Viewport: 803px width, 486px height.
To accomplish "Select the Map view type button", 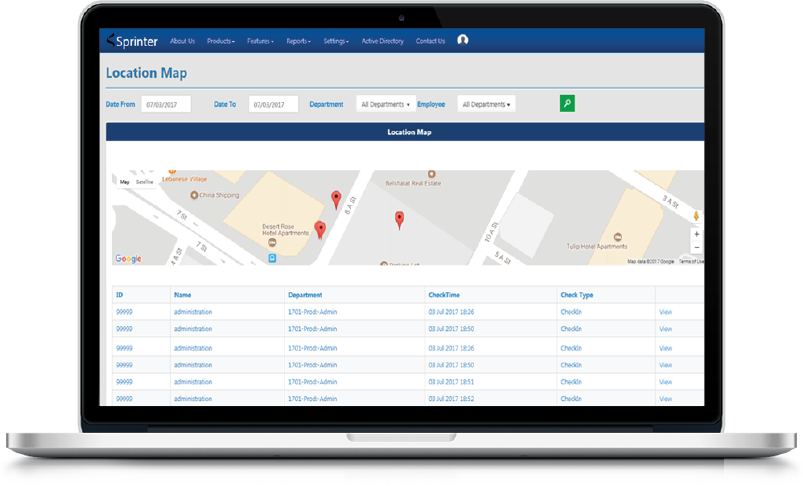I will [125, 182].
